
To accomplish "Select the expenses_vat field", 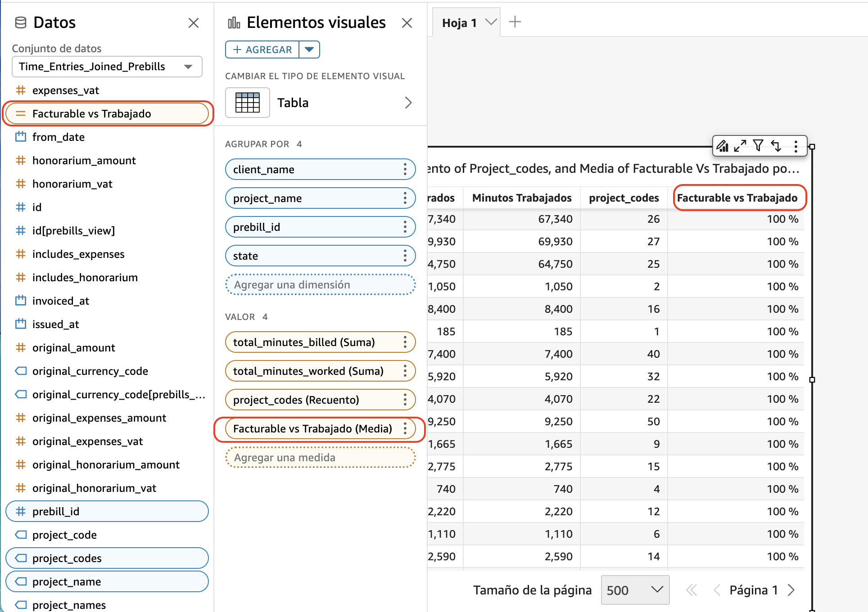I will (107, 90).
